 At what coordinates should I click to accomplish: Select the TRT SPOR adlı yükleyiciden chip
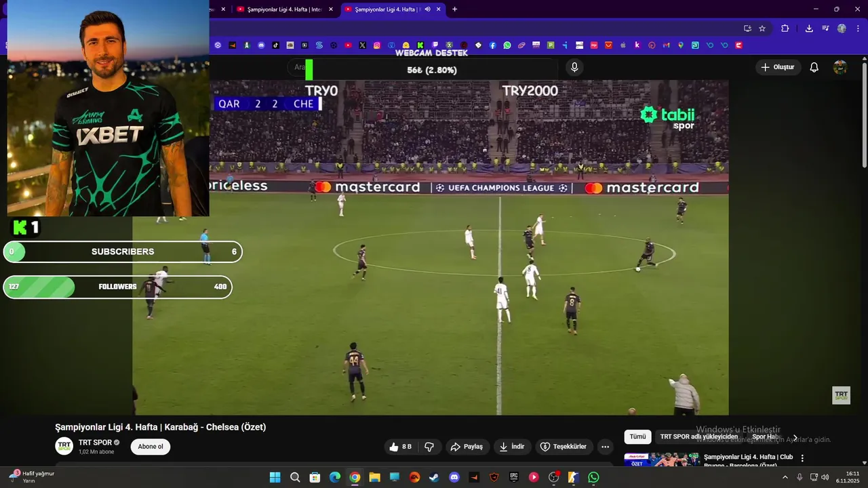[x=698, y=436]
